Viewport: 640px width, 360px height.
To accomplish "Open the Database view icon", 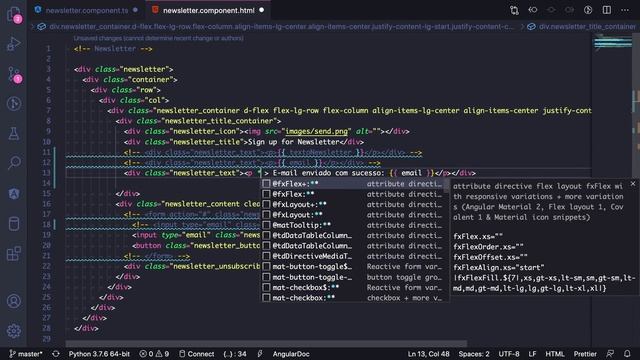I will 13,224.
